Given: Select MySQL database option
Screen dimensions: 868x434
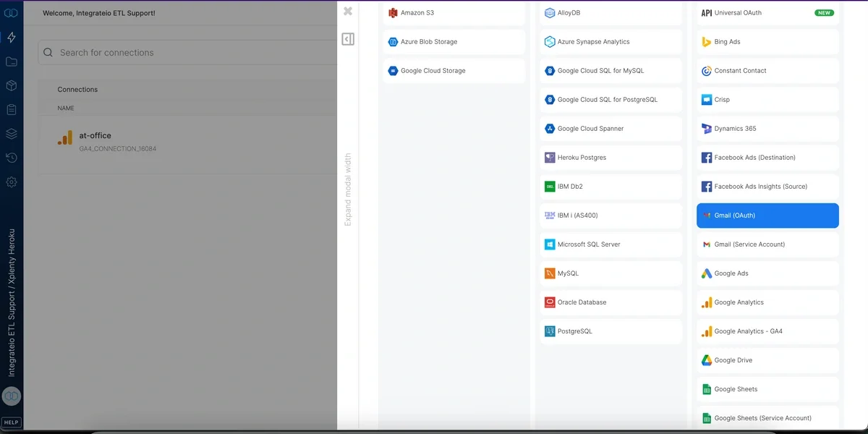Looking at the screenshot, I should click(x=611, y=273).
